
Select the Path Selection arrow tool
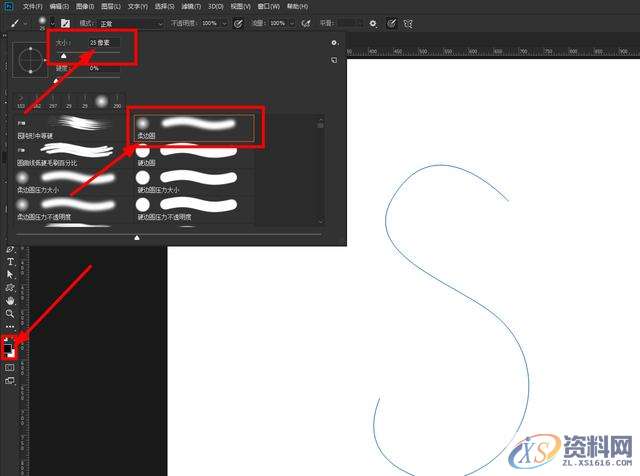(x=10, y=274)
